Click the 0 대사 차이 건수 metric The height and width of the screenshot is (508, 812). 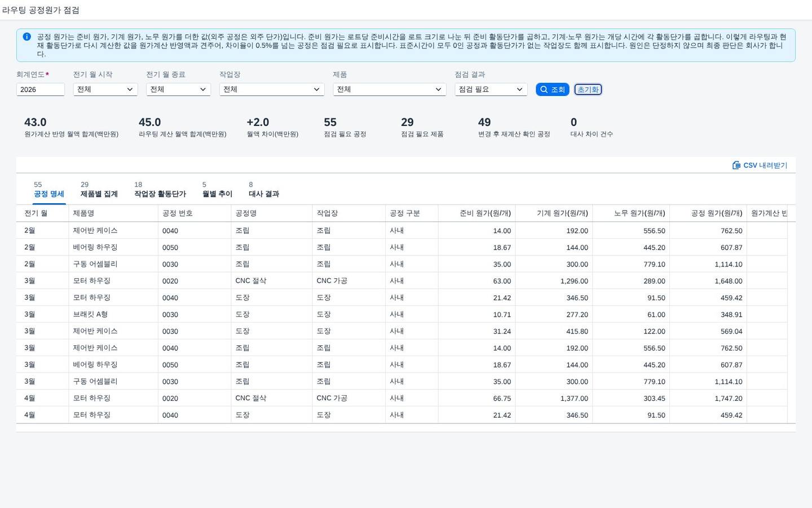592,128
